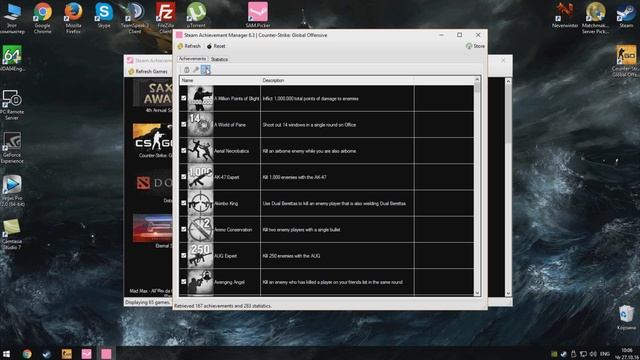Click the Ammo Conservation achievement icon

click(x=200, y=229)
